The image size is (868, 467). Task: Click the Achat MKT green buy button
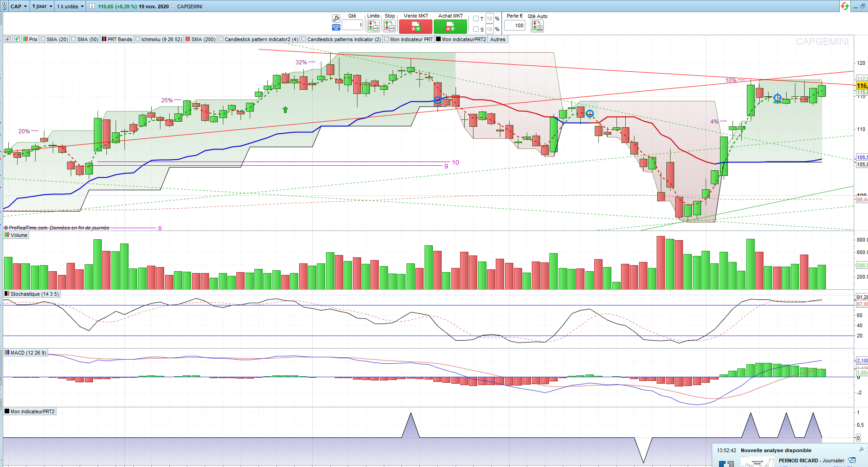[x=450, y=26]
